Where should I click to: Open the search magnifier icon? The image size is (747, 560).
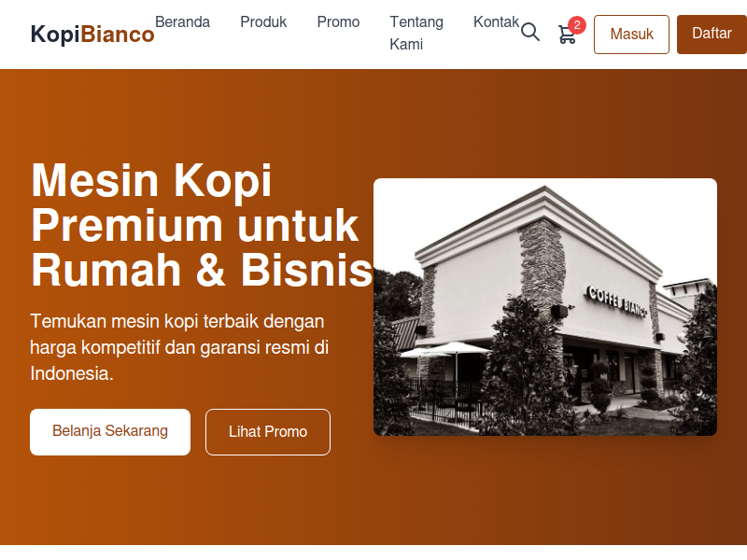(x=529, y=33)
